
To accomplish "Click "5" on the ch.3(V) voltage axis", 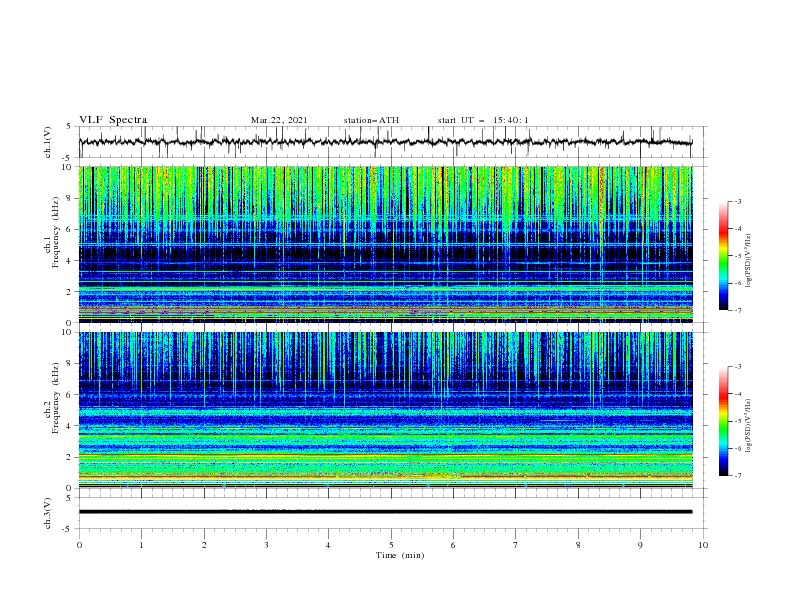I will pyautogui.click(x=69, y=497).
